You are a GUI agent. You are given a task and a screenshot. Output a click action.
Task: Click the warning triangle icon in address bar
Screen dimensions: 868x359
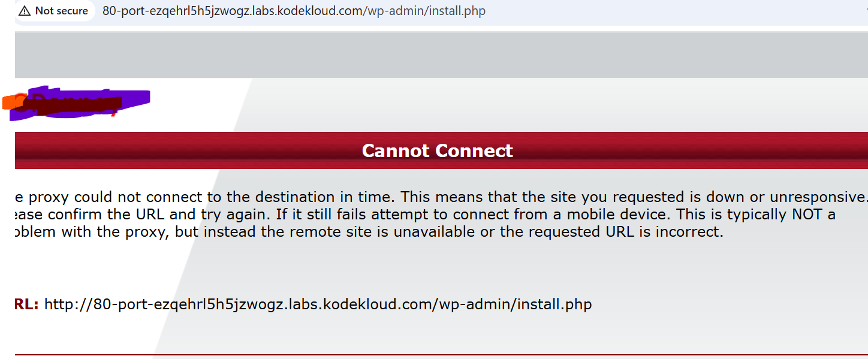pyautogui.click(x=25, y=11)
